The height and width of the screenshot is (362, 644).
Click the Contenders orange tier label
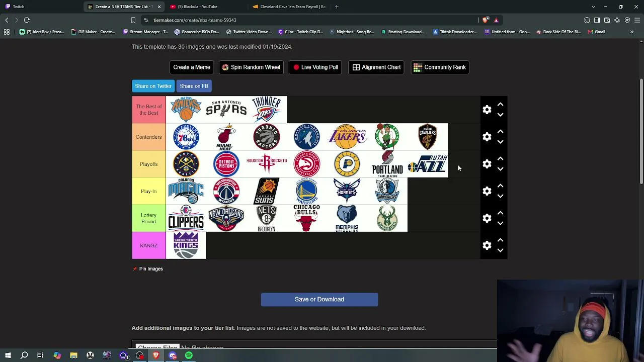(x=149, y=137)
